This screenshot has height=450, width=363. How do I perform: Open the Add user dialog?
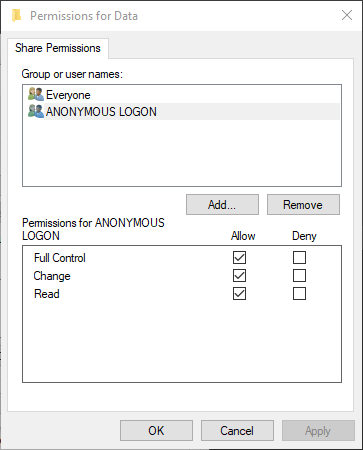point(222,205)
